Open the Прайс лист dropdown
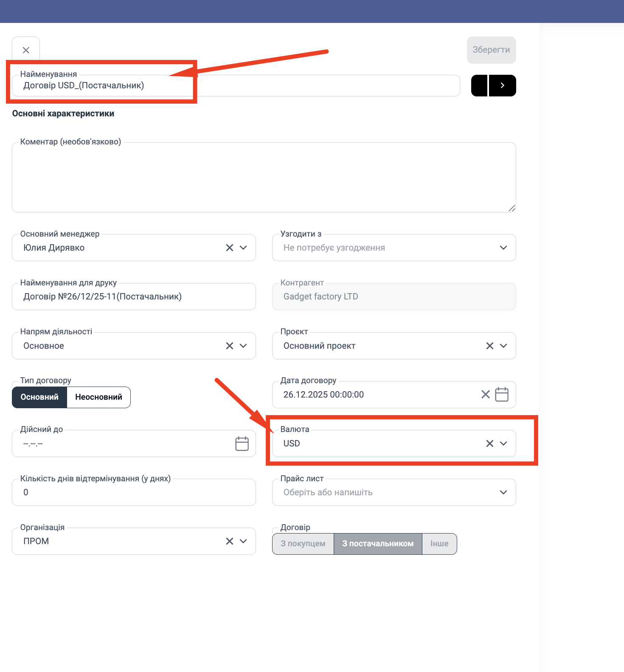 pyautogui.click(x=503, y=492)
